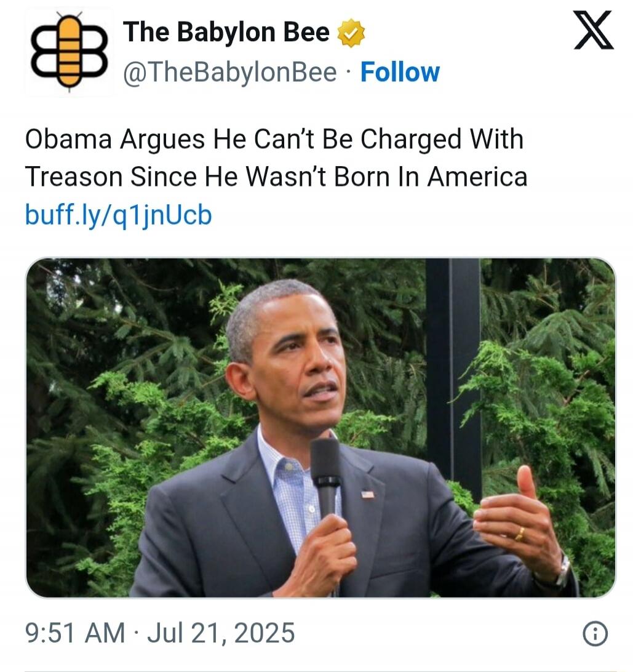Open the tweet info circle icon
The width and height of the screenshot is (633, 672).
(x=595, y=633)
